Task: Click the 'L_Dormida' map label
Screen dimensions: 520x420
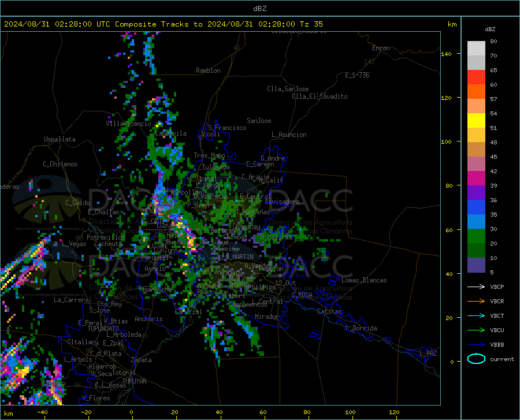Action: (362, 328)
